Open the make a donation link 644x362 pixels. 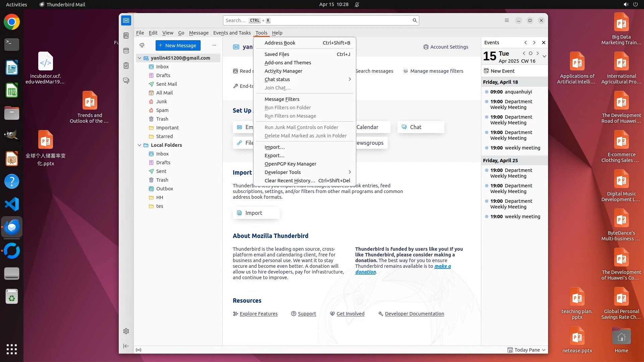pyautogui.click(x=442, y=266)
